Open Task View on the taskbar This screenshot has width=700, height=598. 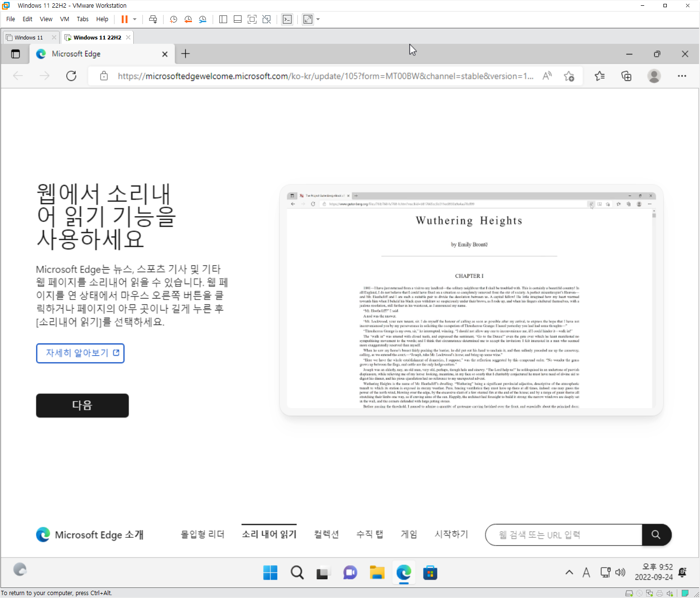(323, 573)
